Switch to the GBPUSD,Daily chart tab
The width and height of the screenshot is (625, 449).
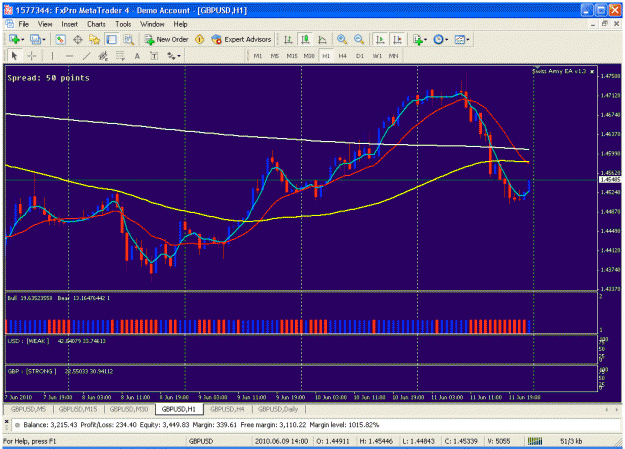click(x=278, y=409)
